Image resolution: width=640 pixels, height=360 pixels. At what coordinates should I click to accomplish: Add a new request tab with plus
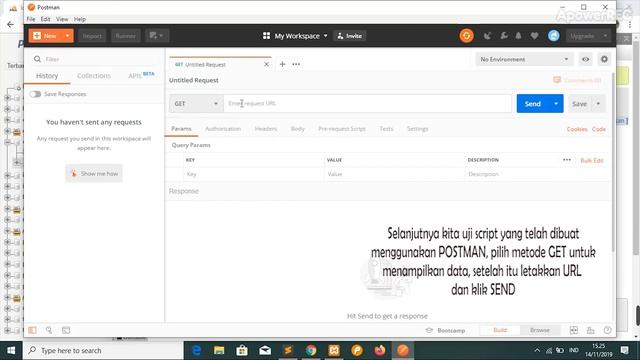pos(282,64)
